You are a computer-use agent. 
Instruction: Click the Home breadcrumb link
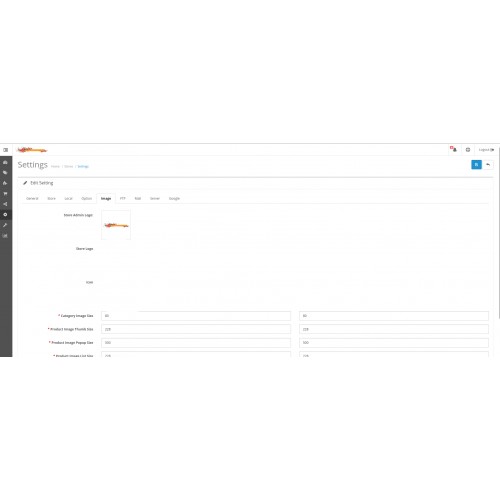[x=55, y=166]
